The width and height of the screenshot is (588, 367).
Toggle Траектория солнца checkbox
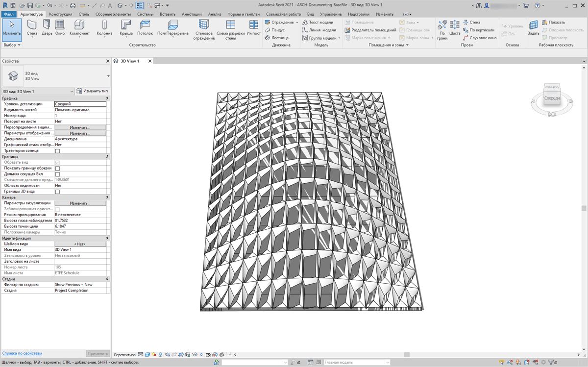coord(57,151)
